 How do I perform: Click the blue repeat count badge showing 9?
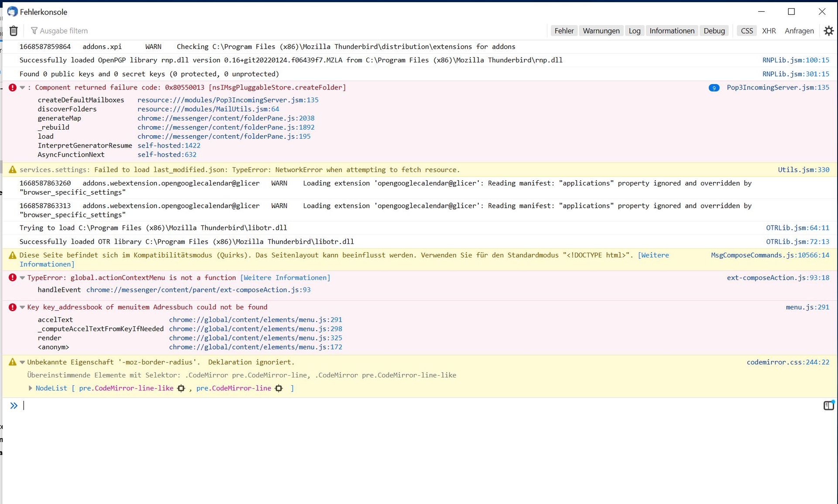coord(714,88)
